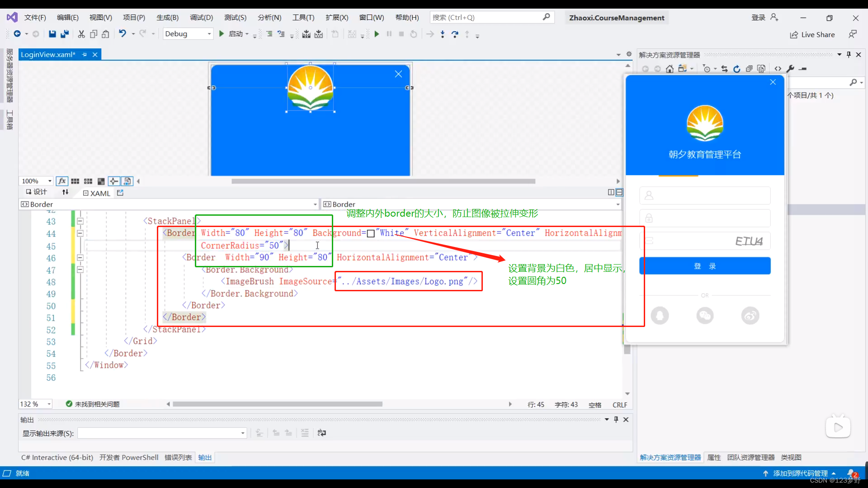
Task: Click the Step Over debug icon
Action: point(455,34)
